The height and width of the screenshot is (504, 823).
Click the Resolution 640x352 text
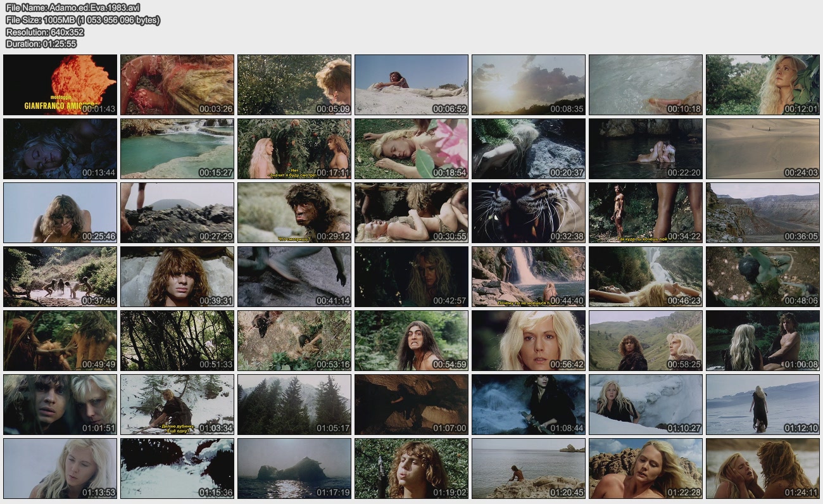tap(45, 32)
